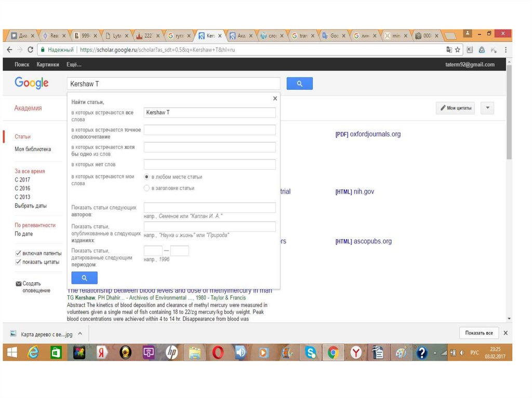Filter results С 2017
The image size is (532, 398).
coord(22,180)
